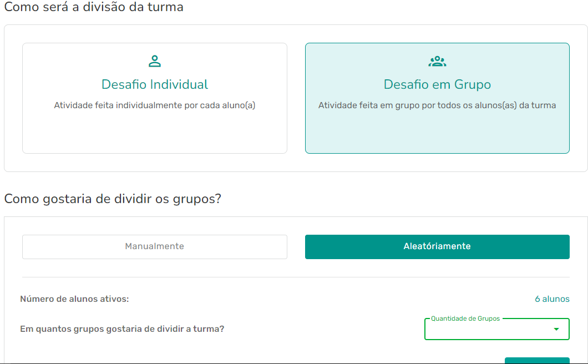Click heading Como será a divisão da turma
The height and width of the screenshot is (364, 588).
(94, 7)
